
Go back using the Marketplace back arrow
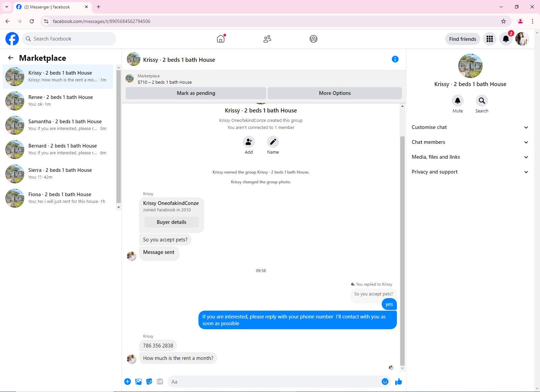coord(11,58)
